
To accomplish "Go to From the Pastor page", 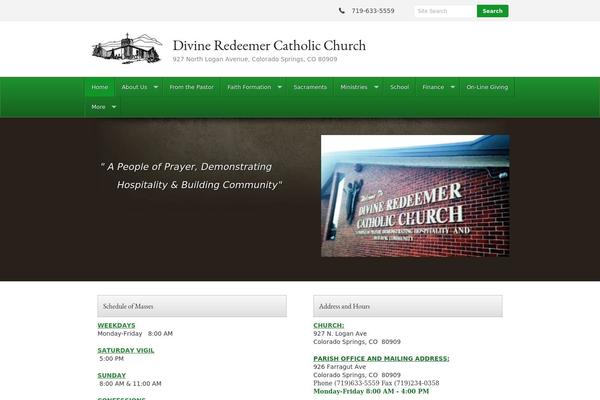I will click(192, 87).
